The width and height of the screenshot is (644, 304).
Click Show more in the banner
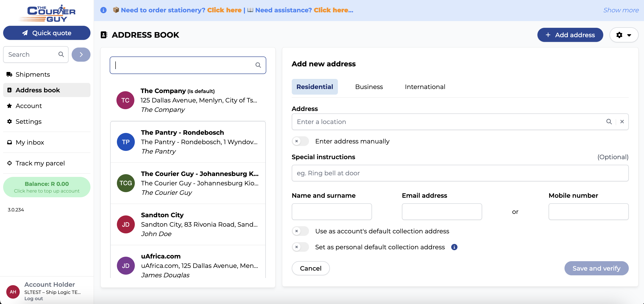621,10
